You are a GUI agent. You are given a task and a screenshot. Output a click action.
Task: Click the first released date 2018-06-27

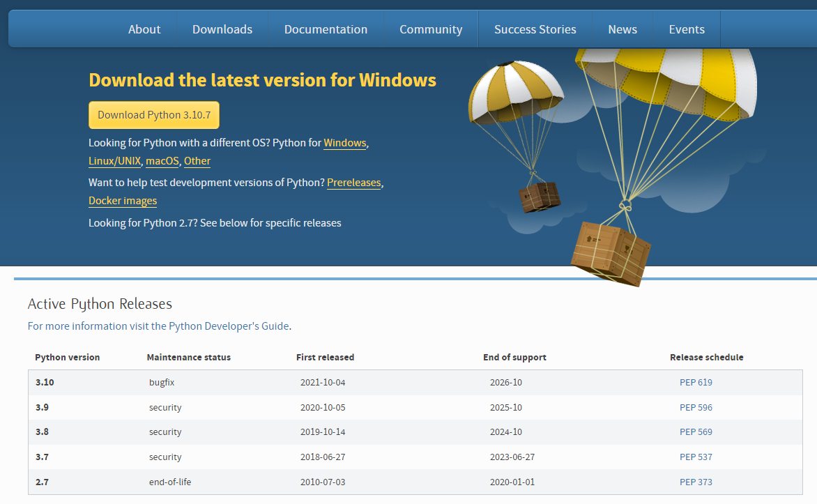[323, 457]
